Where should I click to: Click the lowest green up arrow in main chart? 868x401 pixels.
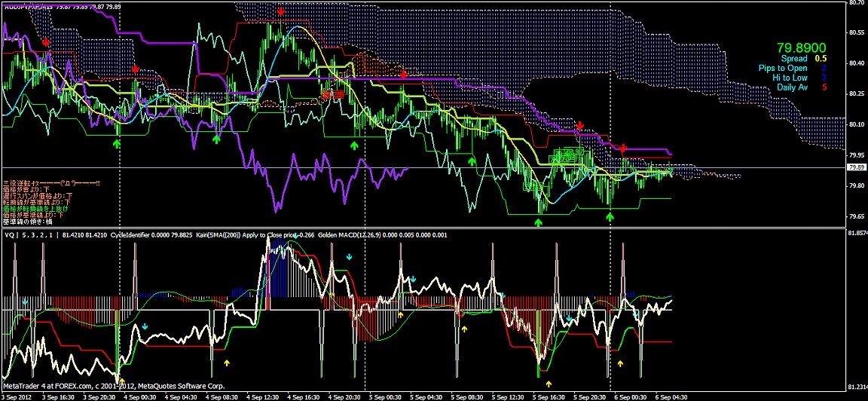coord(538,222)
